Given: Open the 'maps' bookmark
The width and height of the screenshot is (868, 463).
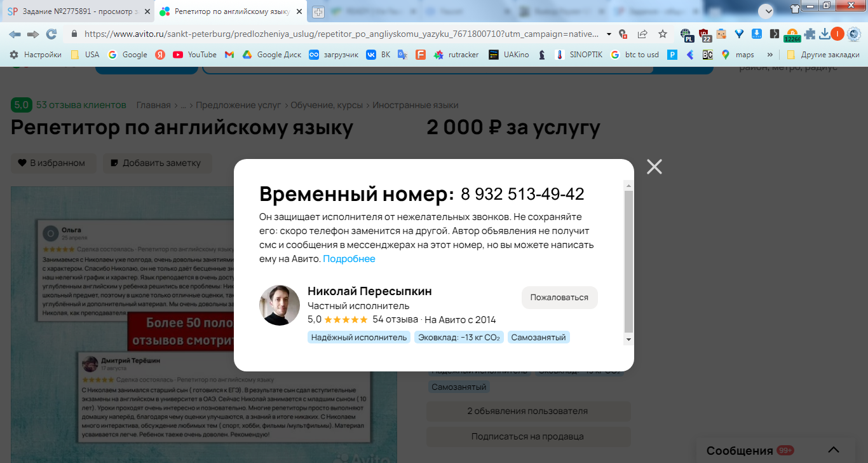Looking at the screenshot, I should 738,55.
